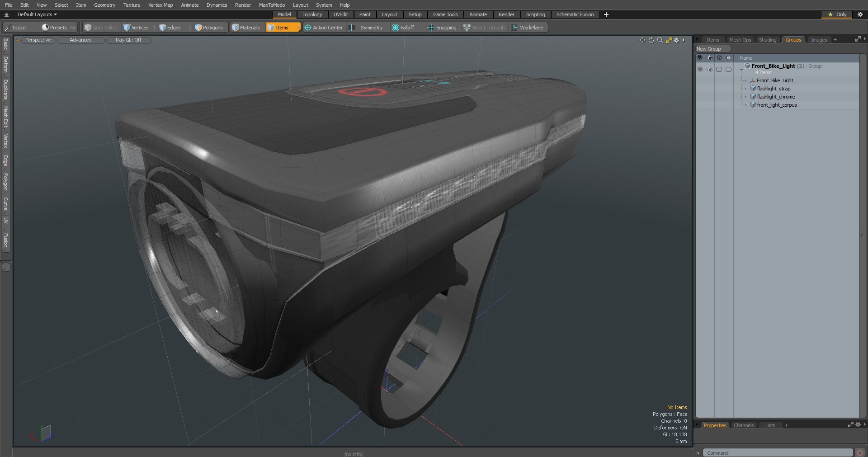868x457 pixels.
Task: Open the Vertex Map menu
Action: click(160, 5)
